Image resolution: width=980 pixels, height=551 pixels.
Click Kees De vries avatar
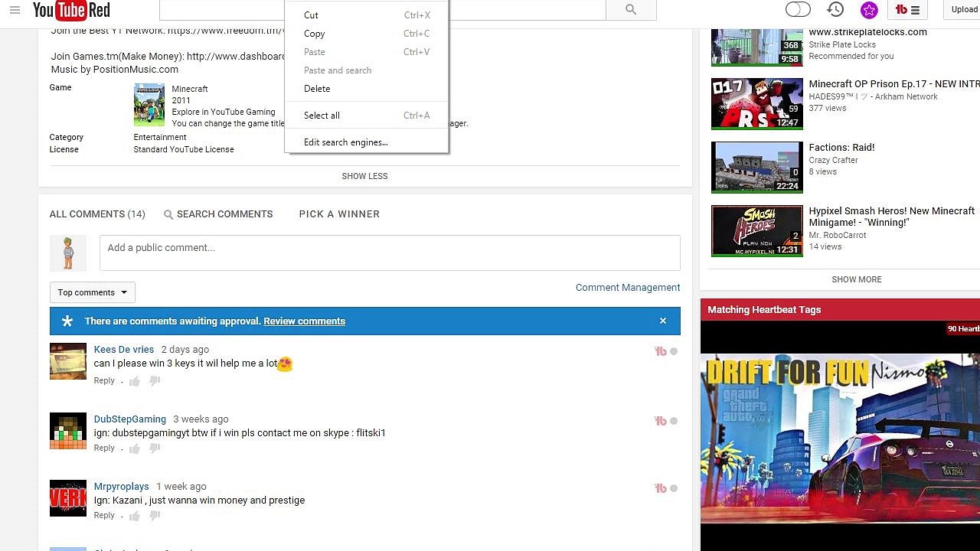pyautogui.click(x=68, y=361)
